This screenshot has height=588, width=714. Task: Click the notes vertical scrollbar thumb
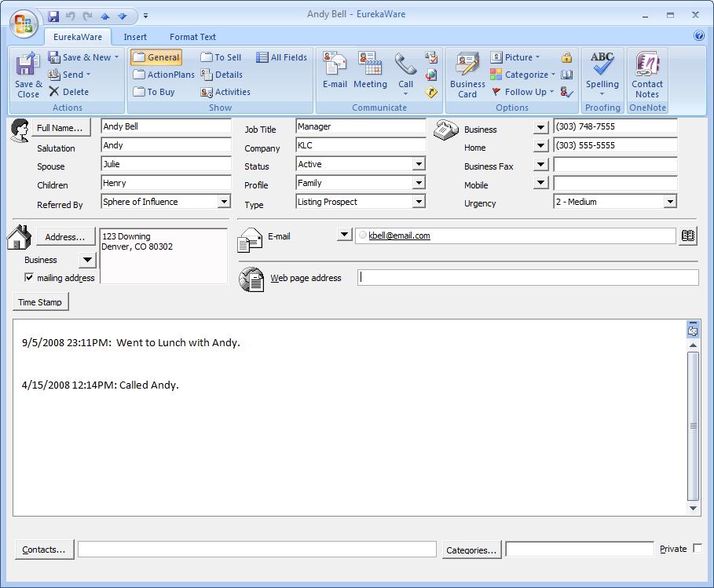click(693, 426)
